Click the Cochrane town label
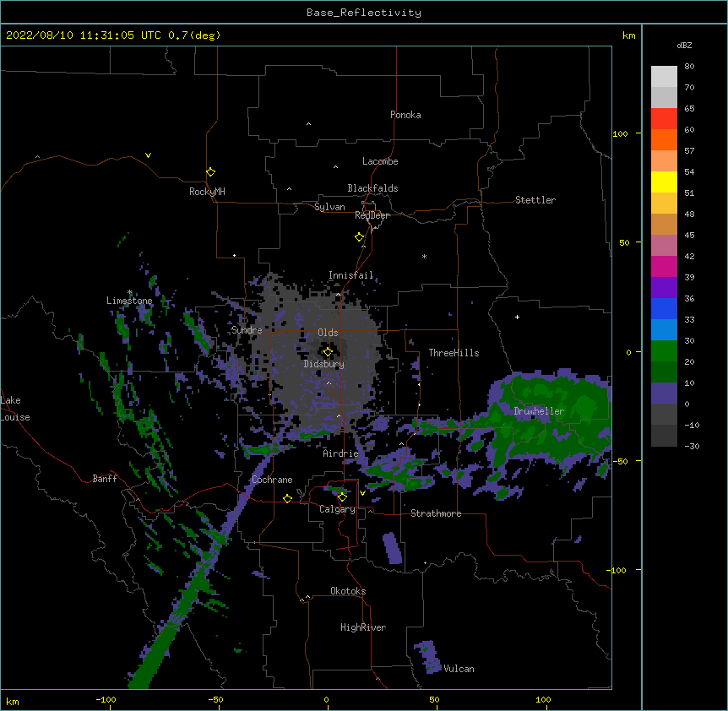This screenshot has height=711, width=728. (x=272, y=480)
